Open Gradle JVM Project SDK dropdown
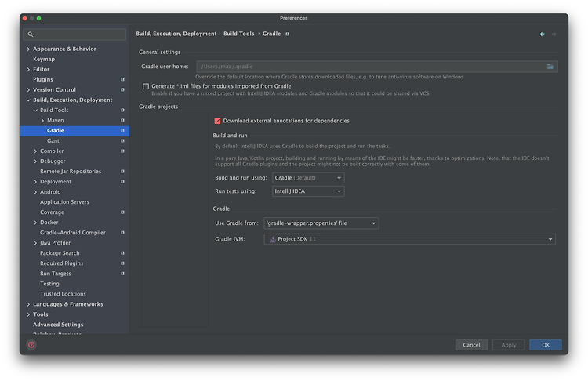588x381 pixels. pos(409,239)
